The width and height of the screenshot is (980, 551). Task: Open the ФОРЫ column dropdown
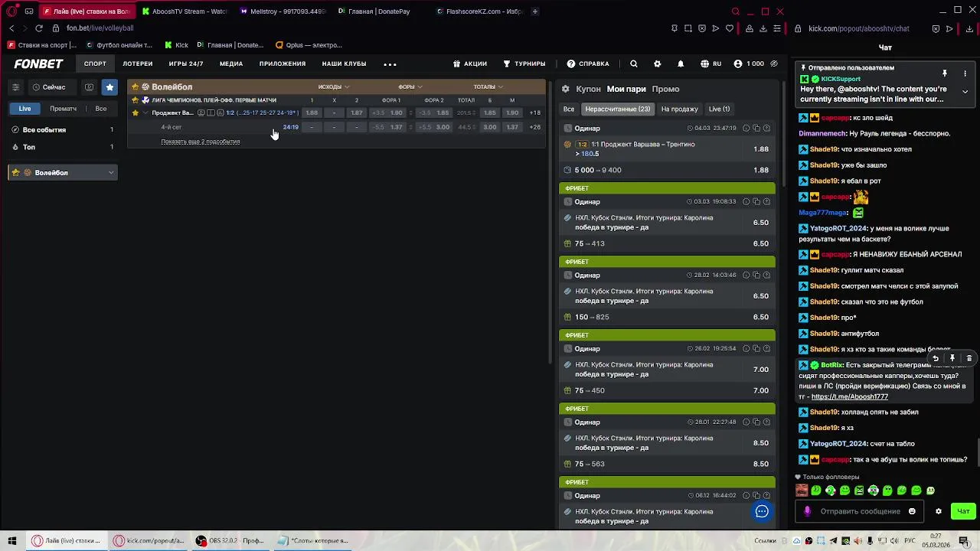click(410, 87)
